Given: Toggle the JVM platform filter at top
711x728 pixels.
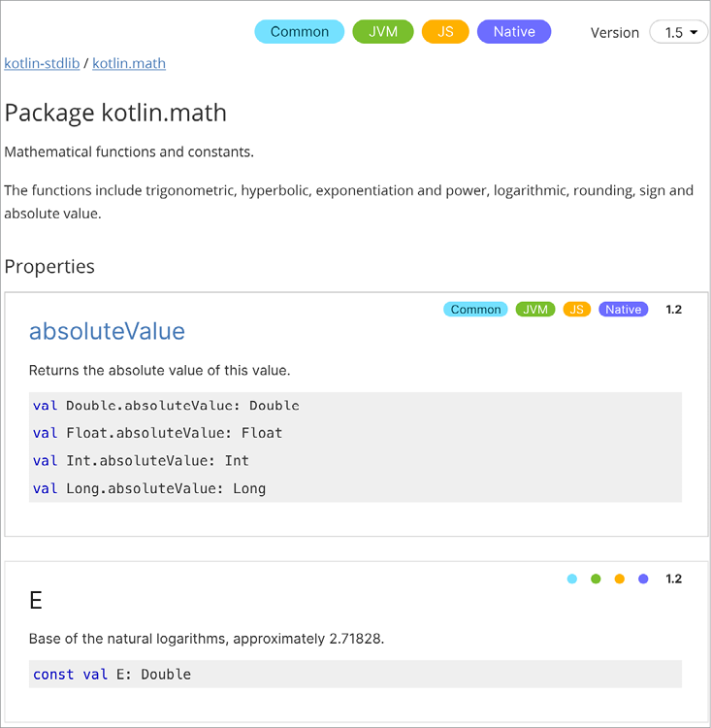Looking at the screenshot, I should pos(383,32).
